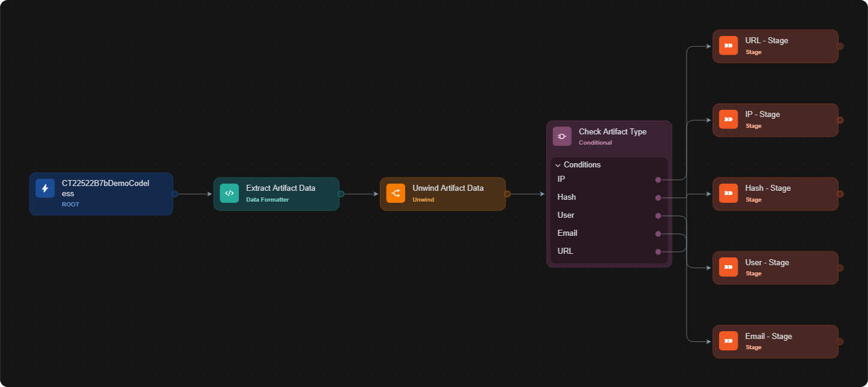Screen dimensions: 868x387
Task: Select the Unwind Artifact Data node title
Action: click(x=448, y=188)
